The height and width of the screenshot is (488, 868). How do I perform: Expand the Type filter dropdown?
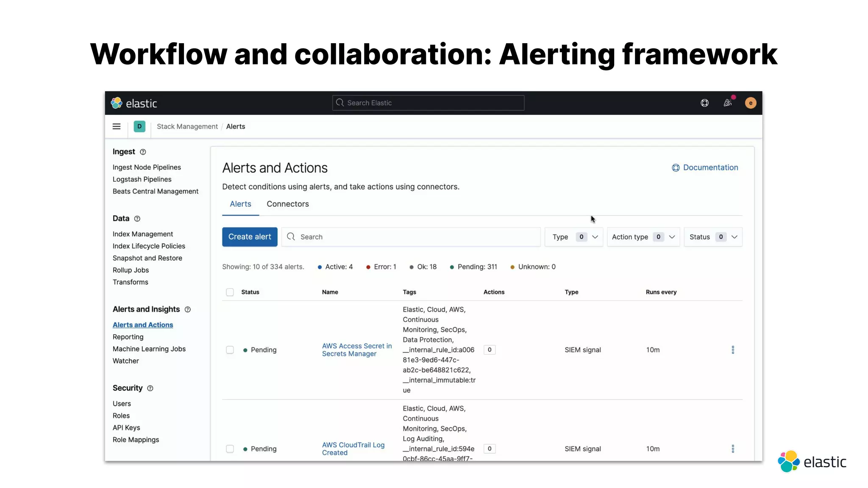coord(574,237)
